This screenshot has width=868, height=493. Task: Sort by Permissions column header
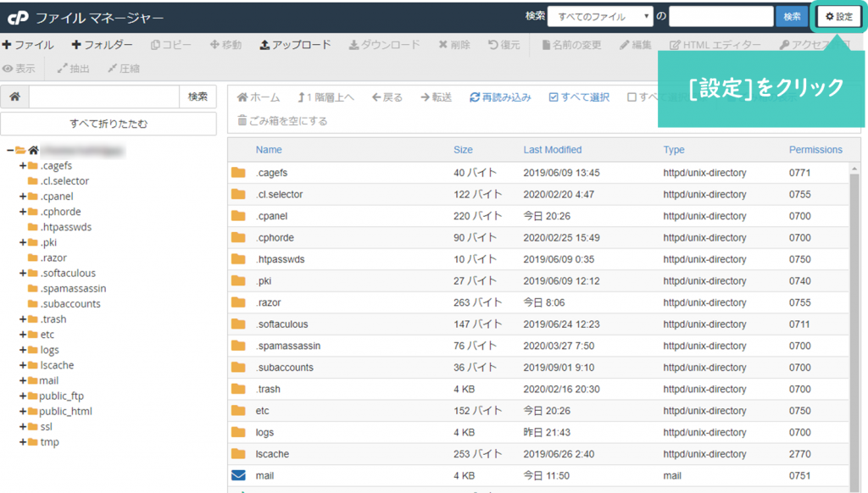[x=815, y=150]
